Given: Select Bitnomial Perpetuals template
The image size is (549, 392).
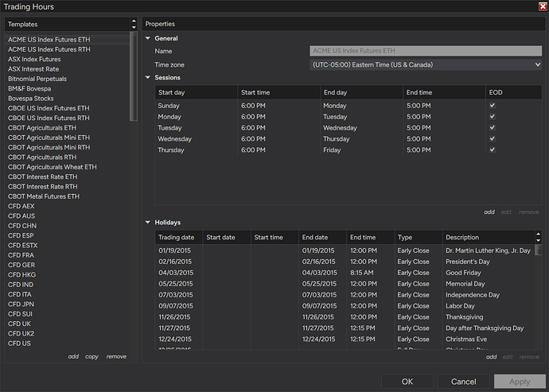Looking at the screenshot, I should [x=68, y=79].
